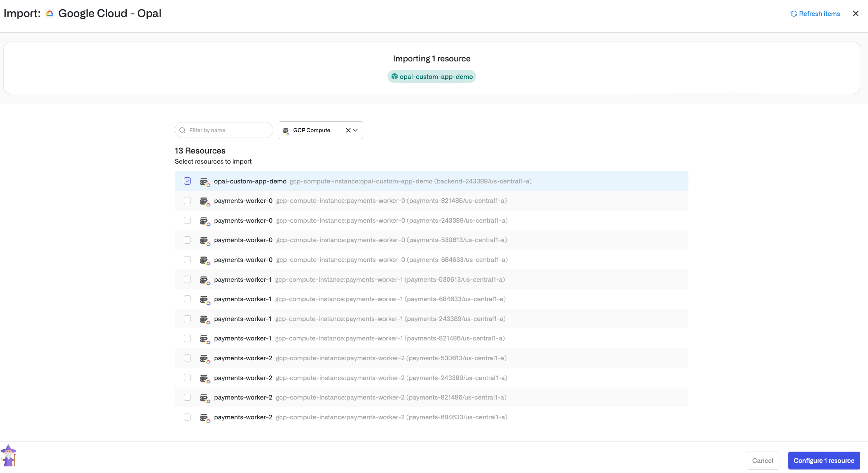Select payments-worker-2 in payments-684633 checkbox

(187, 417)
